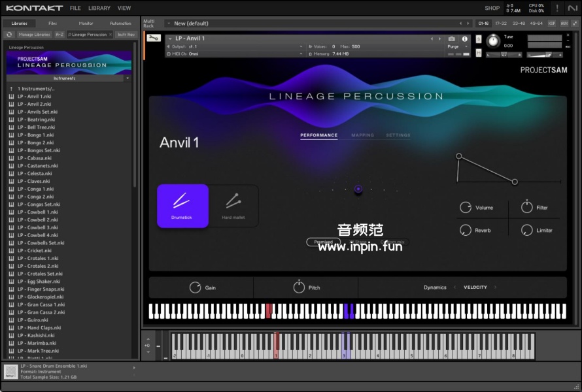This screenshot has width=582, height=392.
Task: Open the Instruments dropdown arrow in library
Action: point(128,78)
